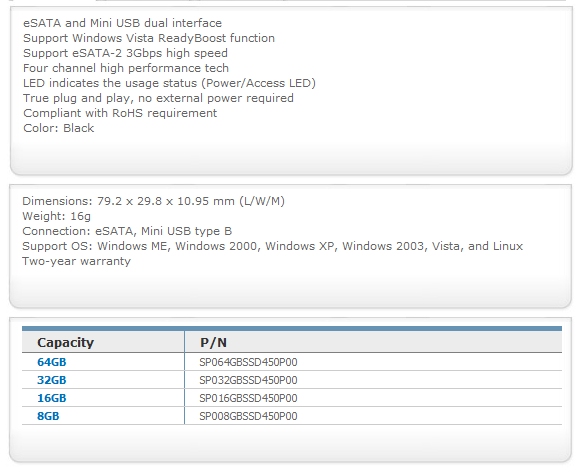Open the 16GB capacity link
Viewport: 582px width, 473px height.
52,398
